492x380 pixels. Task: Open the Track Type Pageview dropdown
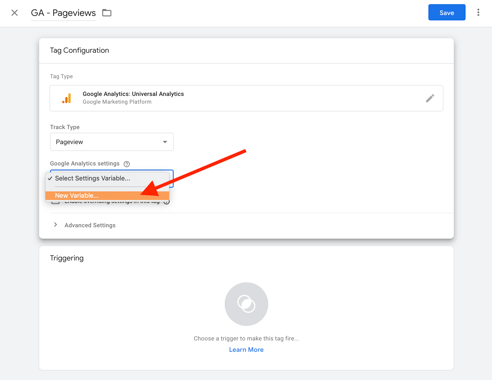[x=112, y=142]
